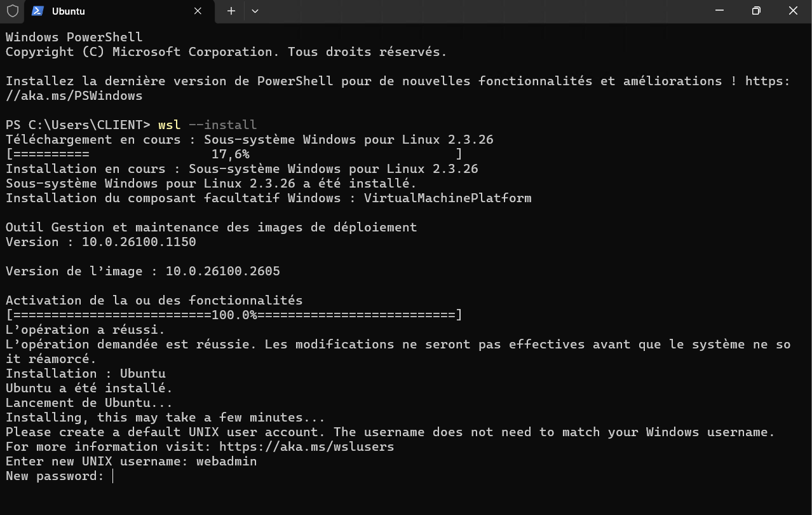
Task: Click the PowerShell icon on the Ubuntu tab
Action: pyautogui.click(x=37, y=11)
